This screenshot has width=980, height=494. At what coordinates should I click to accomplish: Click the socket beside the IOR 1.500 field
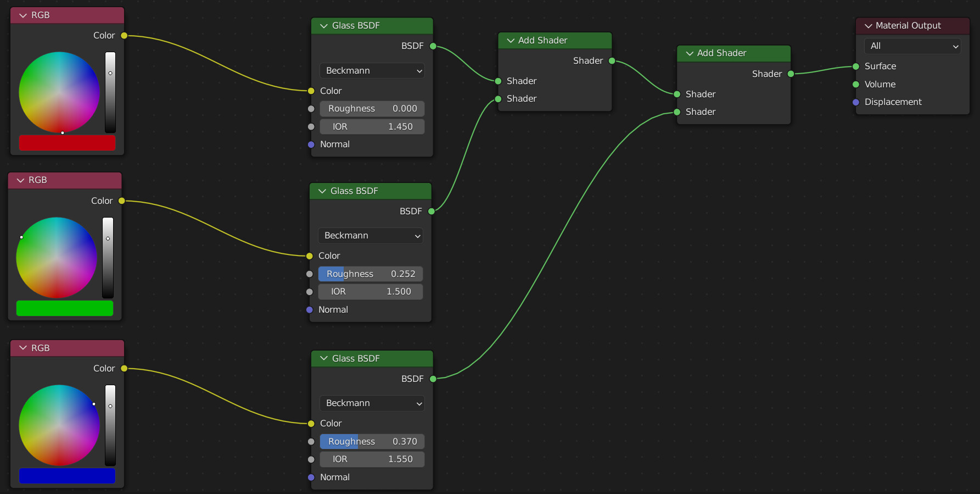pos(310,292)
